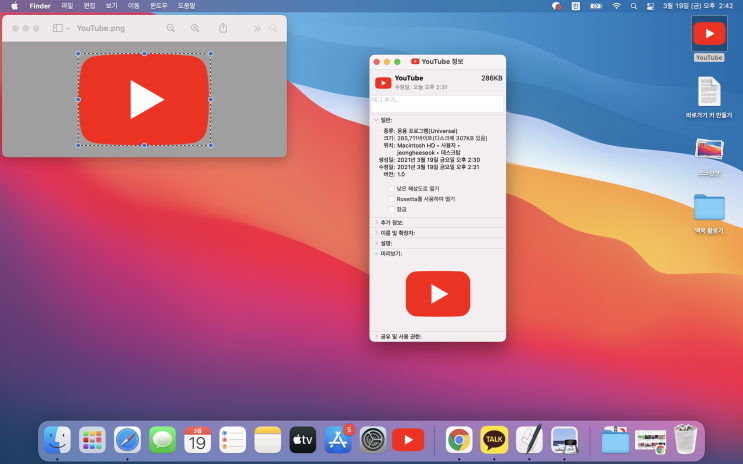Click top-left selection handle in Preview

point(78,54)
